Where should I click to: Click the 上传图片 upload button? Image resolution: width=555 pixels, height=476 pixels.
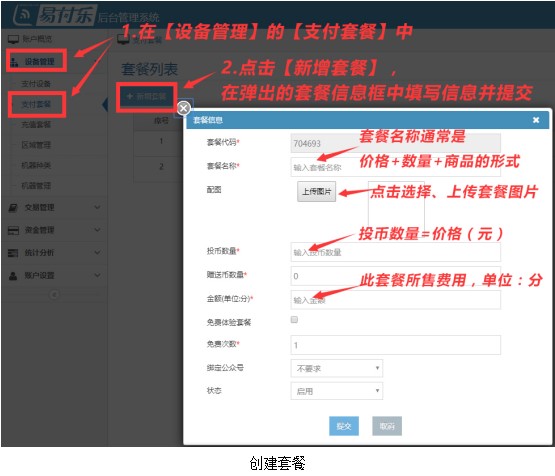[x=316, y=191]
